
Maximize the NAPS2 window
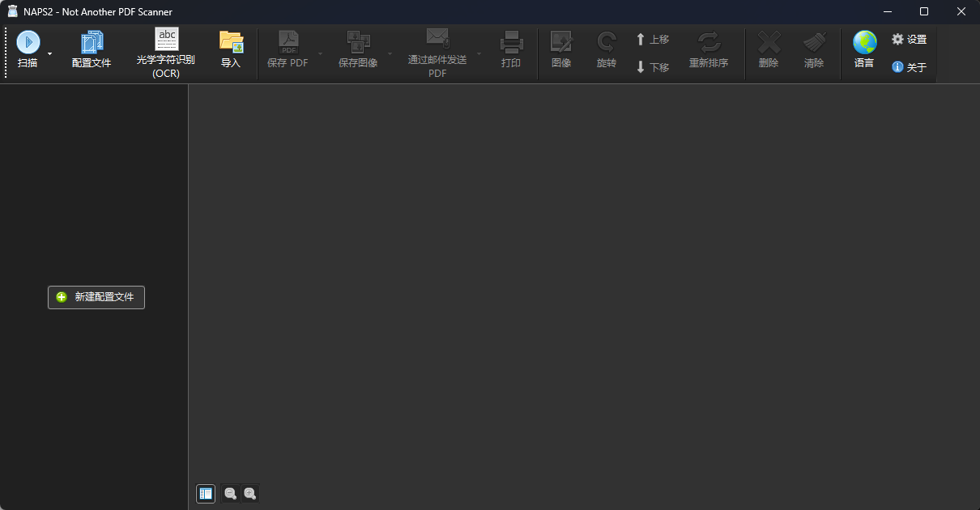(924, 11)
